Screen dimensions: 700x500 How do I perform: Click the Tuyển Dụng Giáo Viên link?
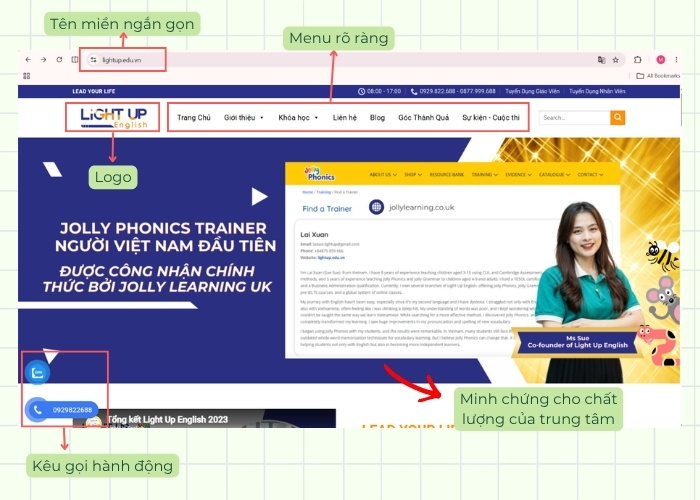click(532, 91)
